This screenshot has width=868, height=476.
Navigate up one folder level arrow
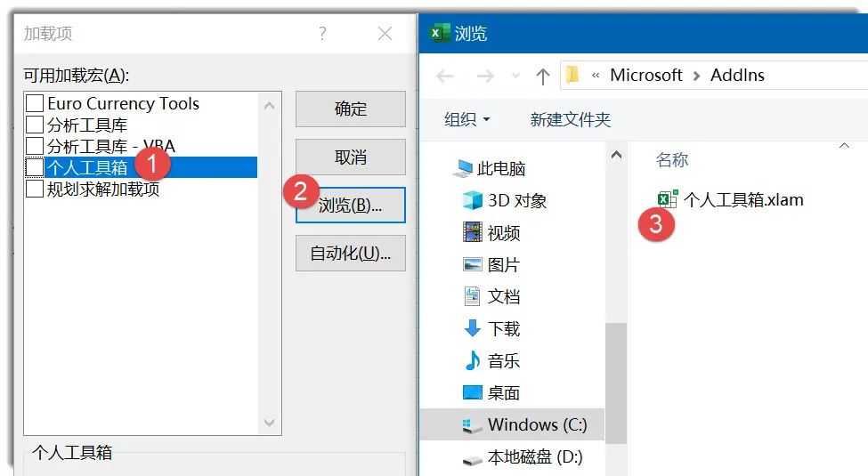pyautogui.click(x=542, y=76)
